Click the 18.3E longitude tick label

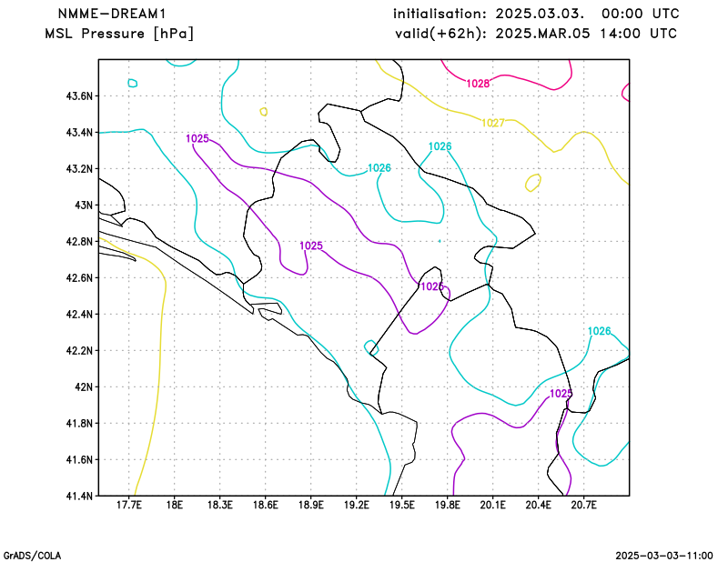click(x=220, y=505)
